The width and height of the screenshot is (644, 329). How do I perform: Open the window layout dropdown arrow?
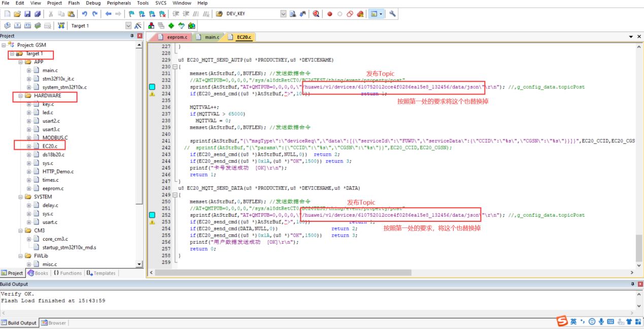pos(381,14)
